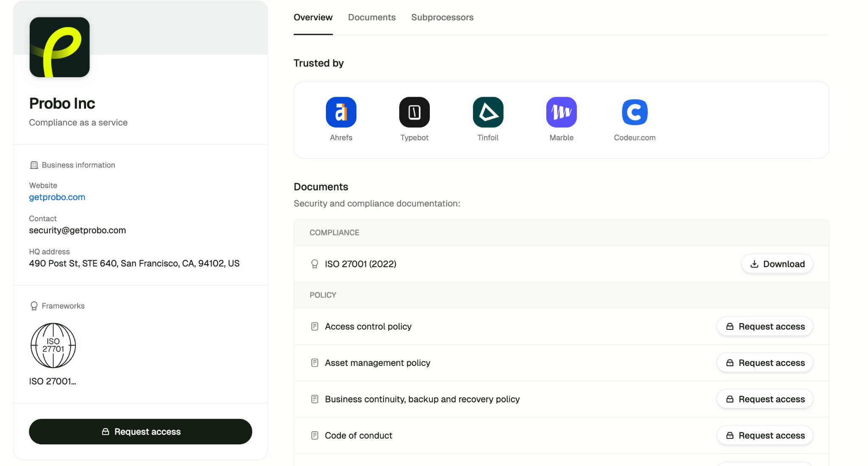Open the Subprocessors tab
The height and width of the screenshot is (466, 868).
[442, 17]
